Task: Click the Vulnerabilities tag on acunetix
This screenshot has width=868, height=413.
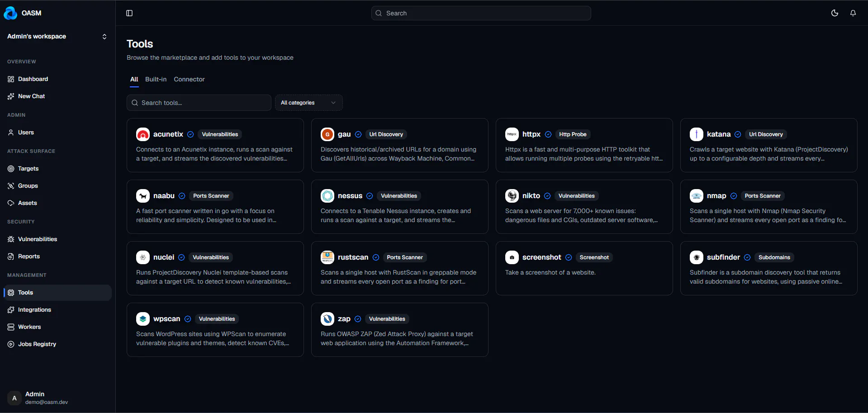Action: pos(220,134)
